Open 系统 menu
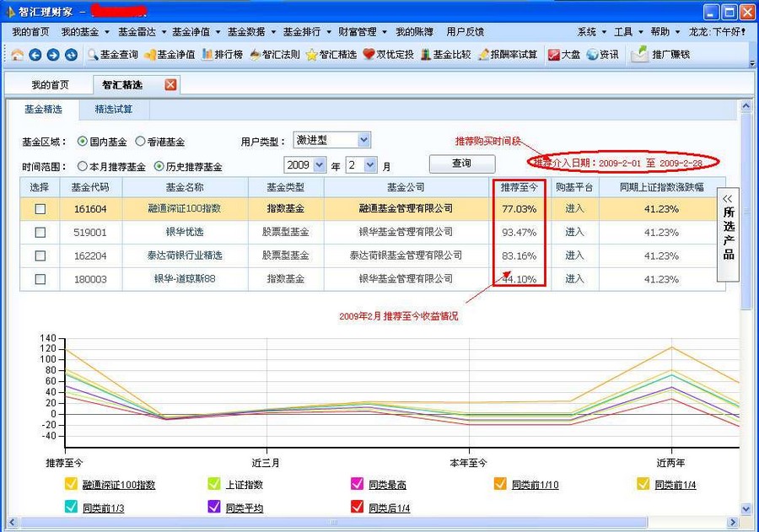 click(591, 32)
